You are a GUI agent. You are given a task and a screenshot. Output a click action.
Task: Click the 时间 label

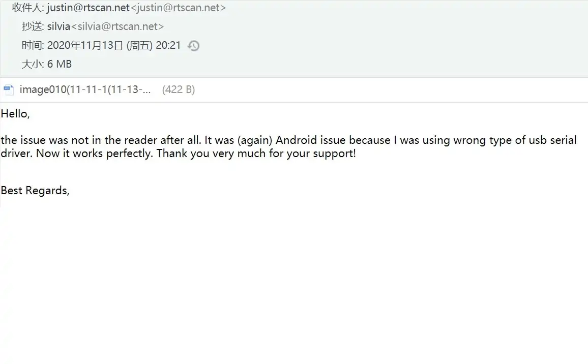tap(33, 45)
